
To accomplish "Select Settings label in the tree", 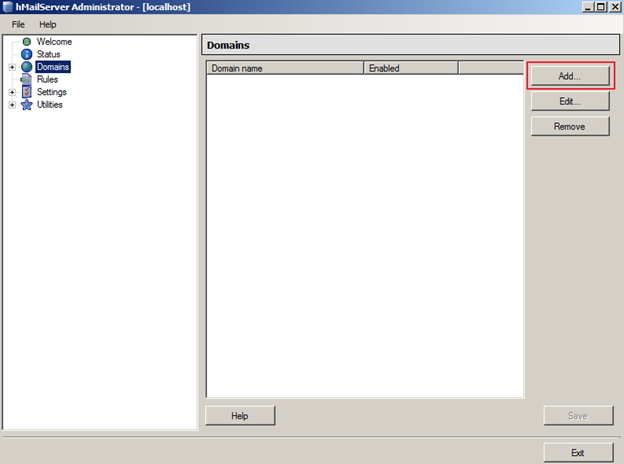I will 51,92.
